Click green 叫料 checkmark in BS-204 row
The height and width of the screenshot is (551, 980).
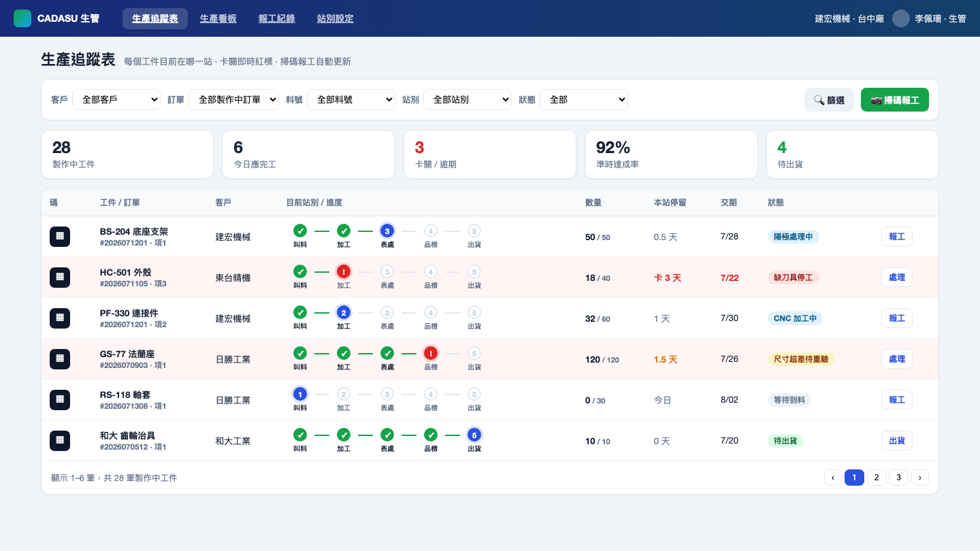[300, 231]
